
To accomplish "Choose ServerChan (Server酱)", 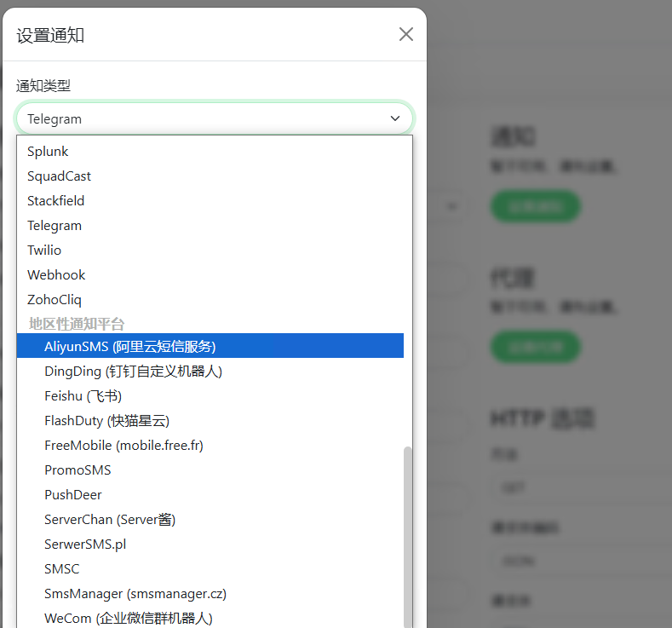I will click(x=210, y=520).
